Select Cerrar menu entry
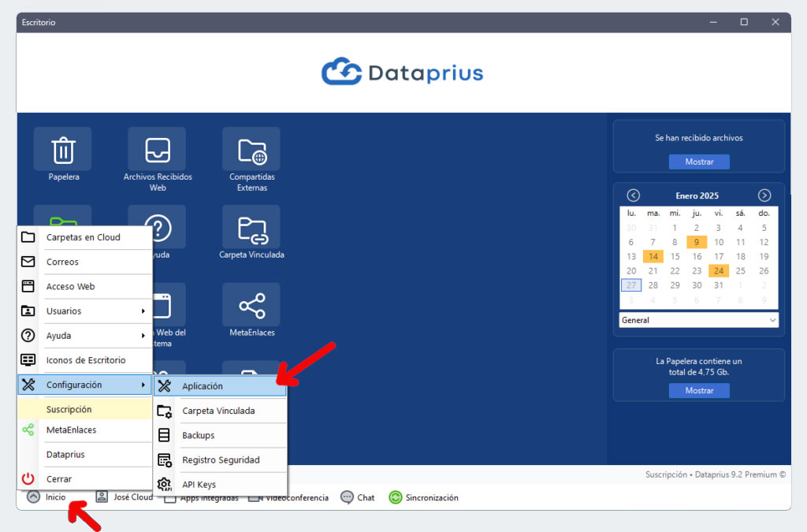 tap(85, 479)
